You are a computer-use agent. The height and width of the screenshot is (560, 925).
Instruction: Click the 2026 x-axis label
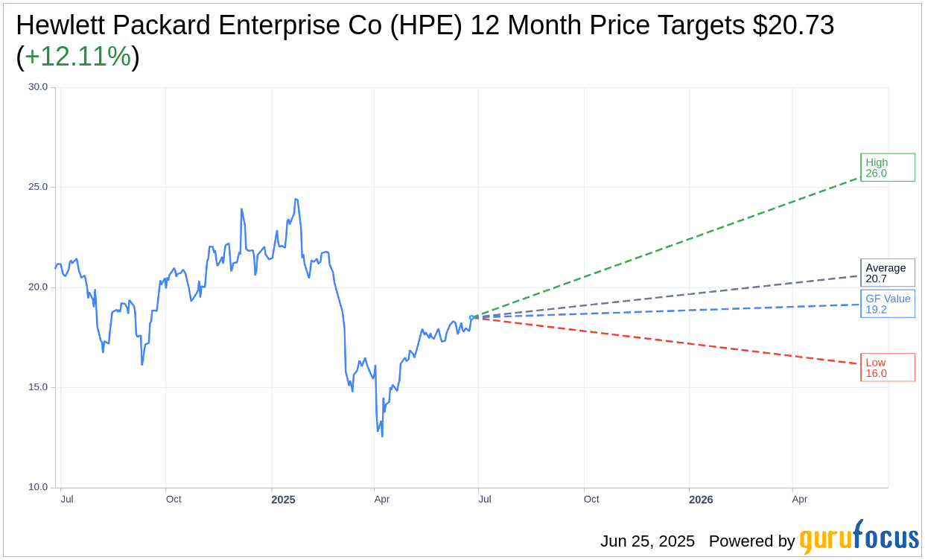coord(701,500)
